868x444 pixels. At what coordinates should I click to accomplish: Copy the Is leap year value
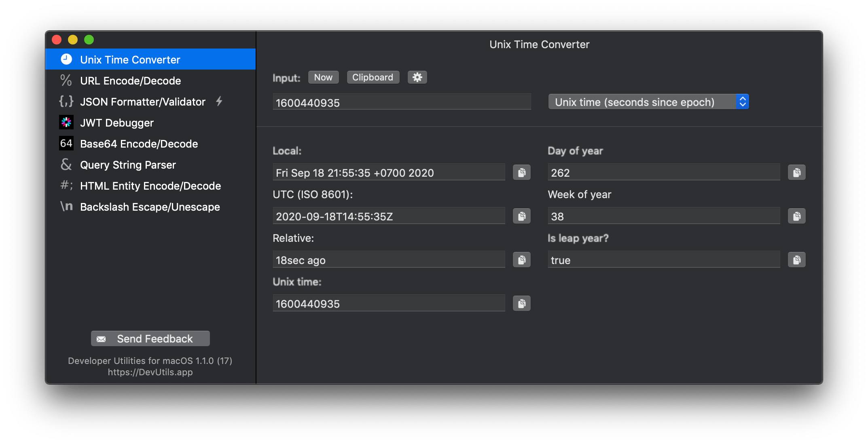point(796,260)
